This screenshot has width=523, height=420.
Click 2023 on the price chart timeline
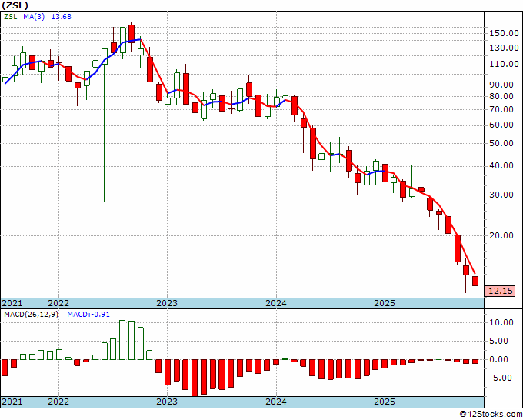pyautogui.click(x=167, y=303)
